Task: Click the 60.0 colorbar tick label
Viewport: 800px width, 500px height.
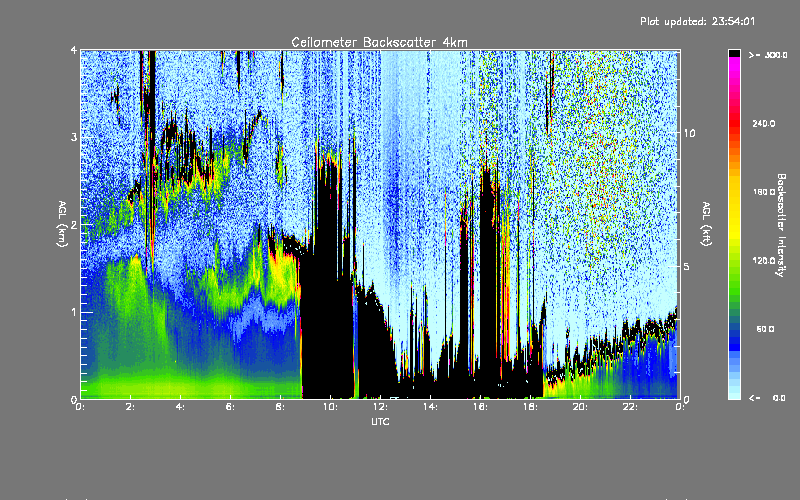Action: click(x=765, y=329)
